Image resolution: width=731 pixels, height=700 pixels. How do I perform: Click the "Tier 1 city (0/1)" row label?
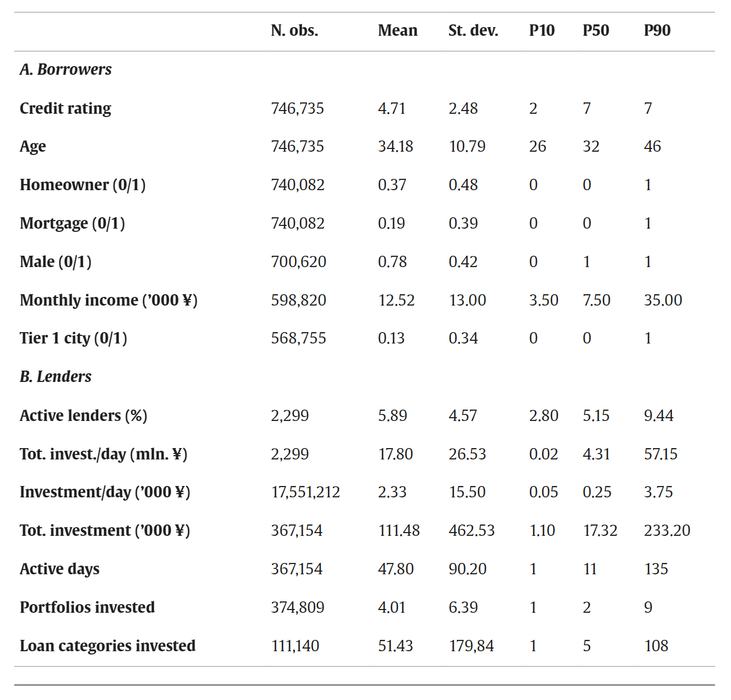(73, 338)
